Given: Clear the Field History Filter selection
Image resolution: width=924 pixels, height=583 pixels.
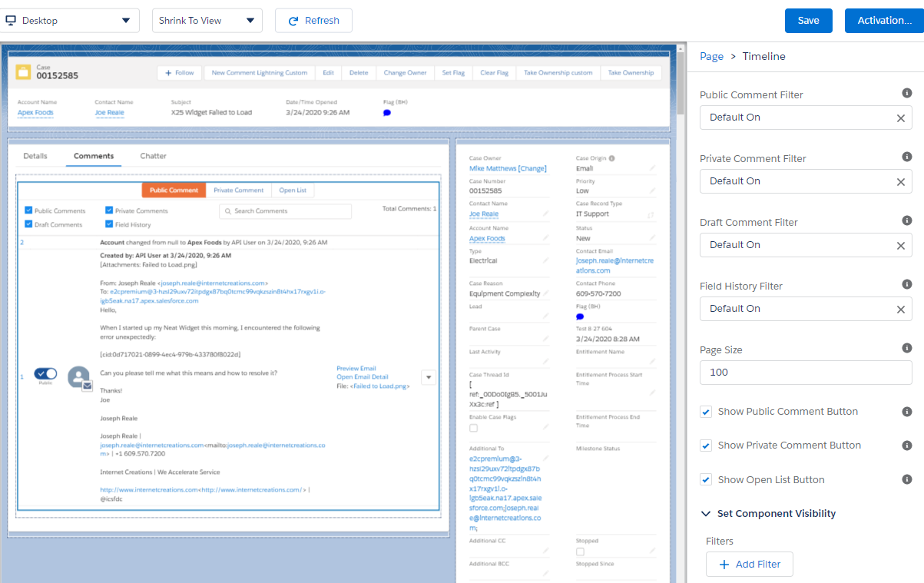Looking at the screenshot, I should pos(900,310).
